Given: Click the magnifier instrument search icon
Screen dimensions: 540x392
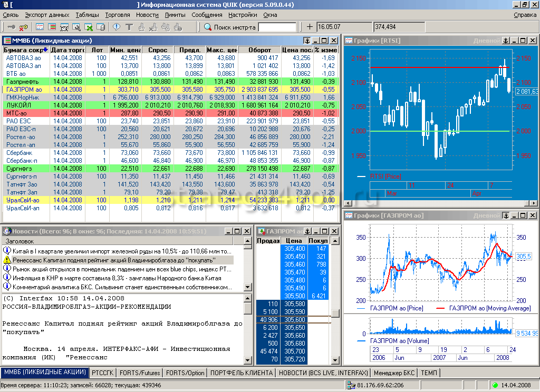Looking at the screenshot, I should pyautogui.click(x=208, y=27).
